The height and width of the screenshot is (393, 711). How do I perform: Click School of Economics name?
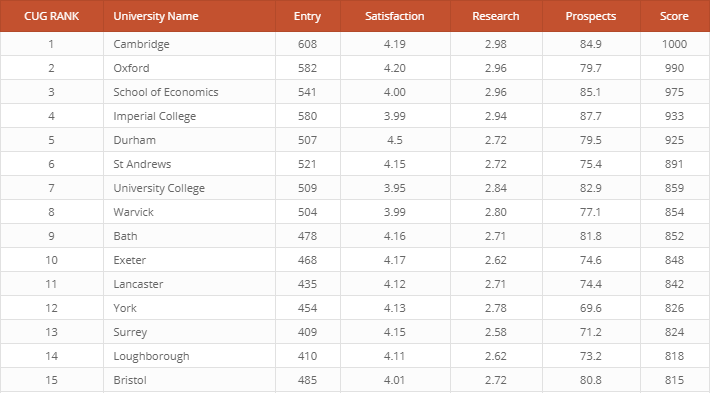point(166,92)
